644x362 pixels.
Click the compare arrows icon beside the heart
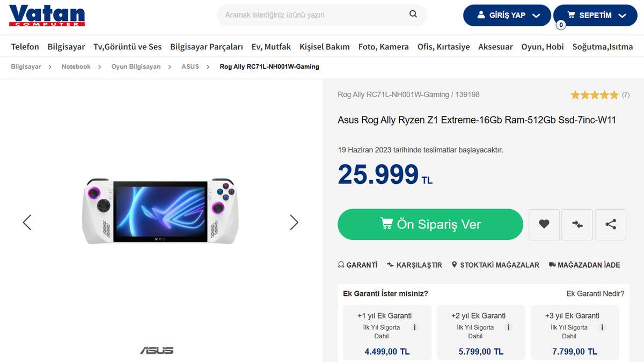pyautogui.click(x=577, y=224)
